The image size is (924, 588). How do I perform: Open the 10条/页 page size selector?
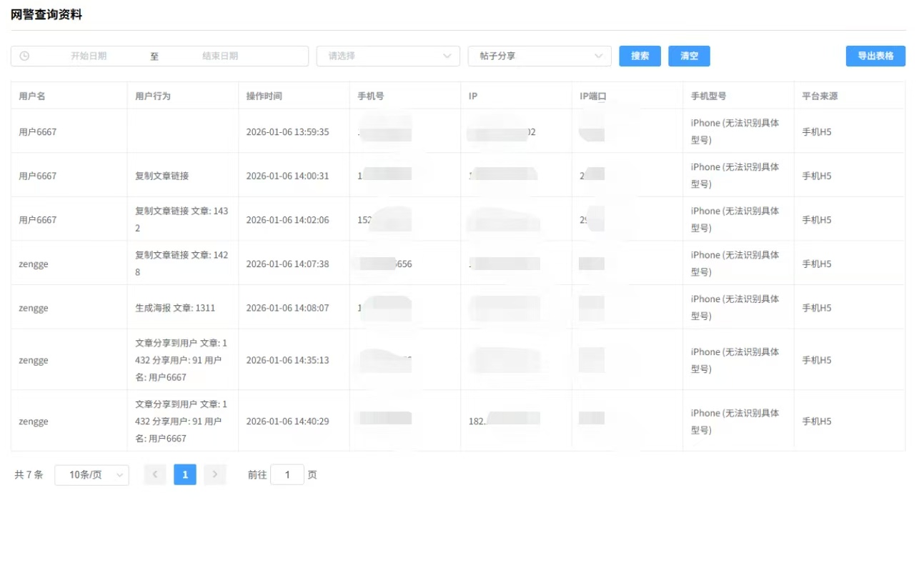pos(91,474)
